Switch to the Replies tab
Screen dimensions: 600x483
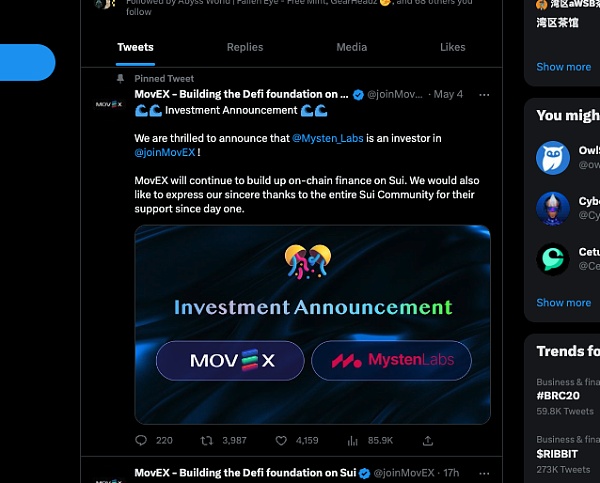point(245,47)
